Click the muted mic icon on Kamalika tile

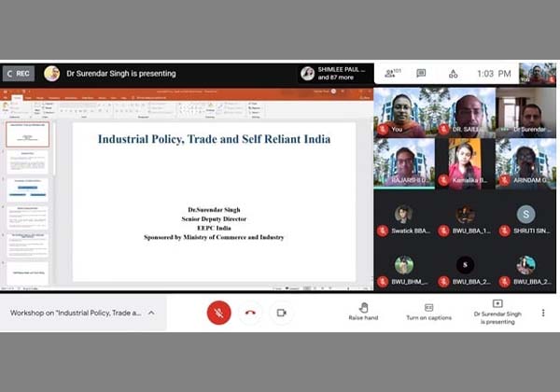point(443,180)
